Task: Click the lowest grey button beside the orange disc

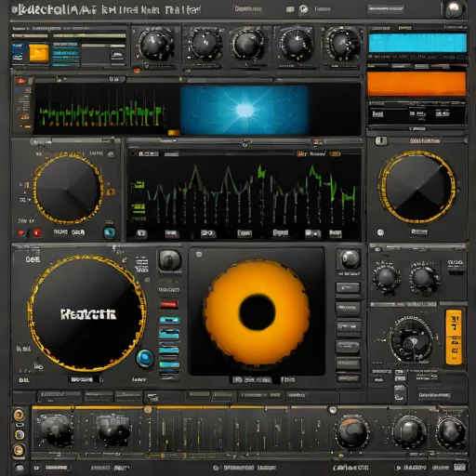Action: pyautogui.click(x=348, y=378)
